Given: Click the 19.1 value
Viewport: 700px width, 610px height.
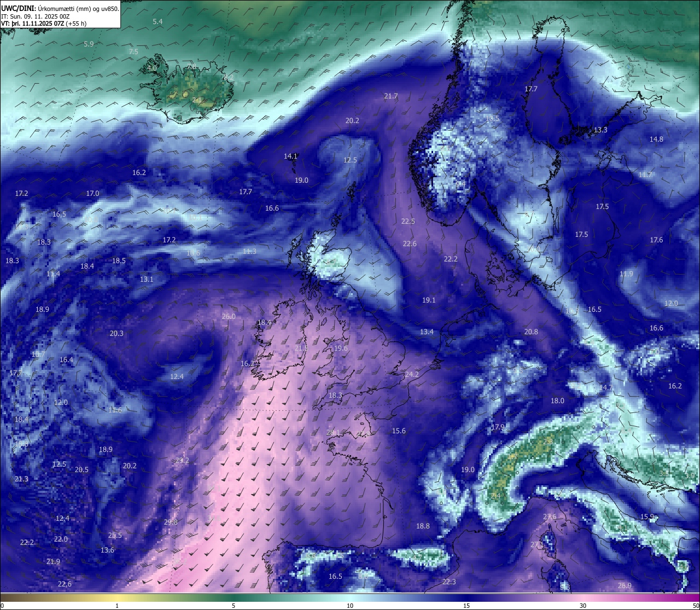Looking at the screenshot, I should [429, 300].
